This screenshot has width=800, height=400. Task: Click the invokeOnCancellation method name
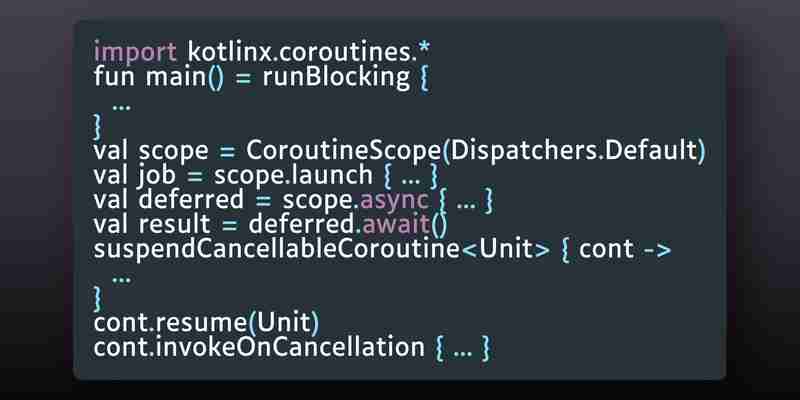[289, 347]
